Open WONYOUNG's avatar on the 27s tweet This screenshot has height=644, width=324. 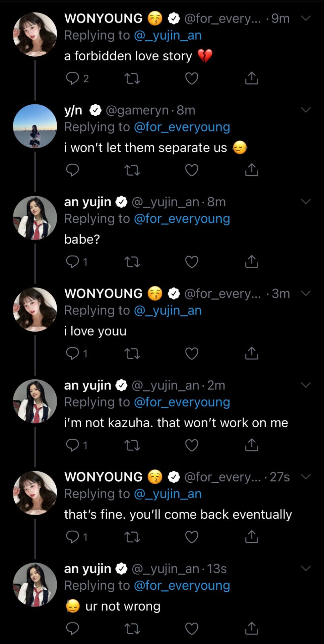[x=35, y=493]
